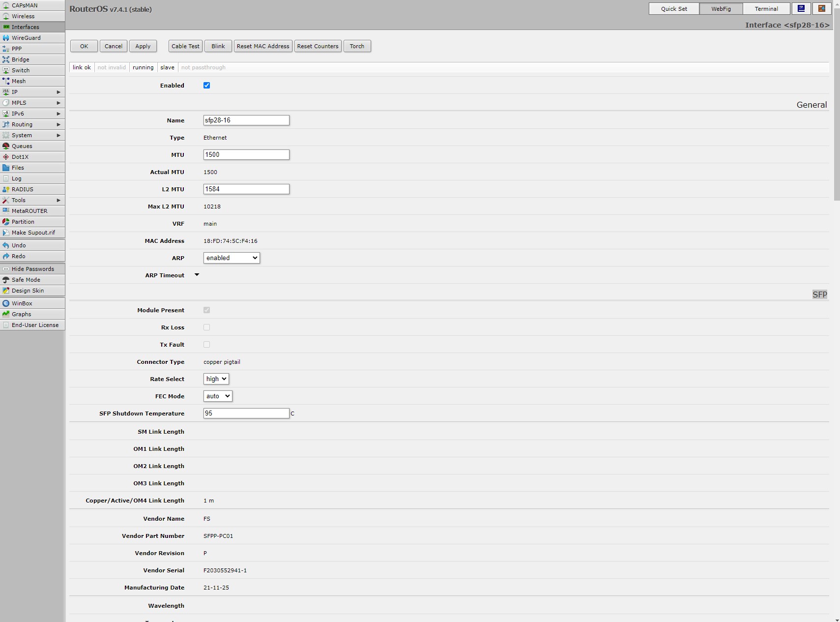Screen dimensions: 840x622
Task: Click the Cancel button
Action: 114,46
